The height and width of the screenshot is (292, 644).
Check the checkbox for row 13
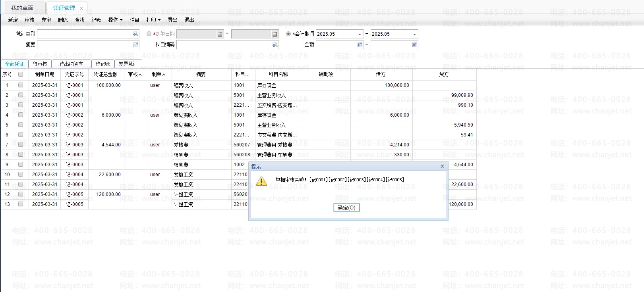21,204
